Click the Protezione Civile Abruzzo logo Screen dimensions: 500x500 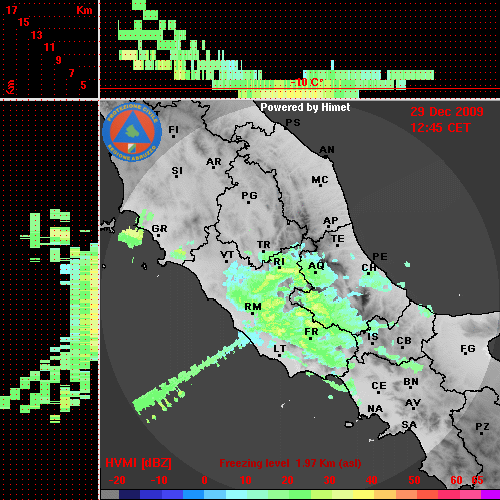[x=132, y=132]
